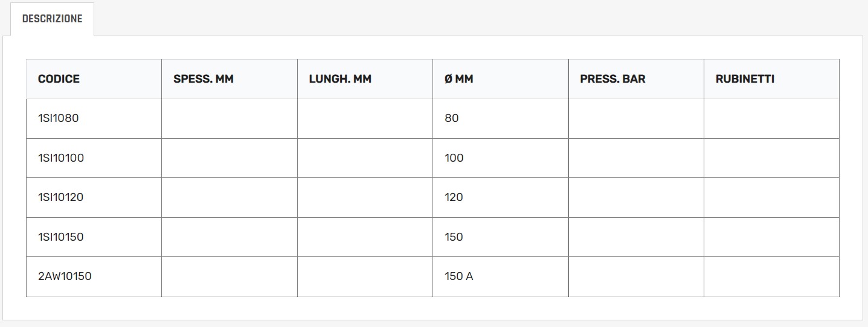This screenshot has height=327, width=868.
Task: Click the empty RUBINETTI cell for 1SI1080
Action: coord(771,118)
